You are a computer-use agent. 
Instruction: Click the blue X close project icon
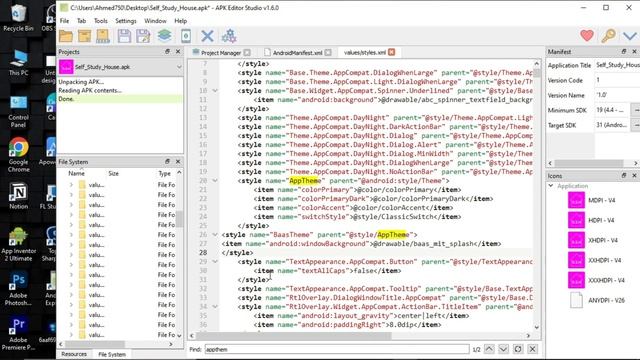(x=207, y=36)
